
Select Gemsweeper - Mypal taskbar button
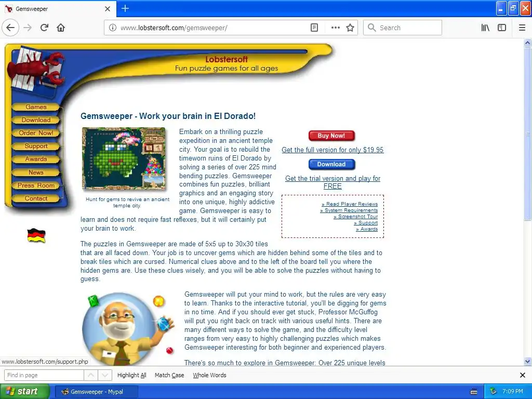pos(96,392)
